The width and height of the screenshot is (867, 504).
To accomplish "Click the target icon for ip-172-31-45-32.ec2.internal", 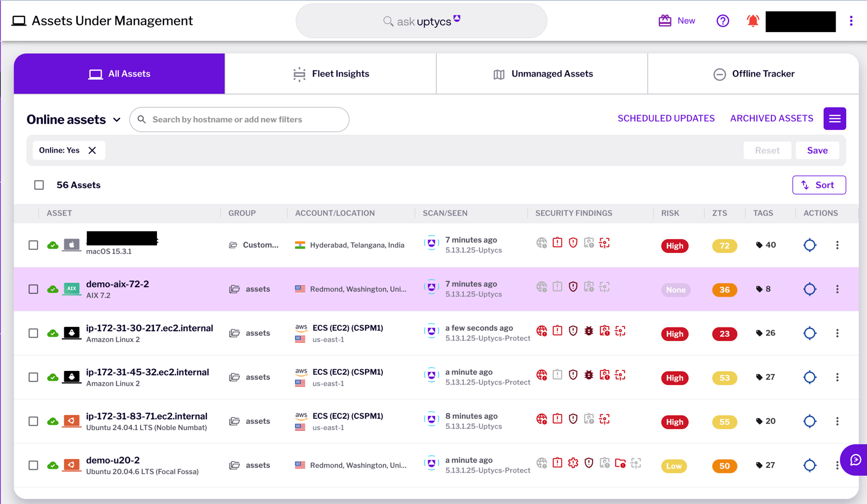I will coord(810,377).
